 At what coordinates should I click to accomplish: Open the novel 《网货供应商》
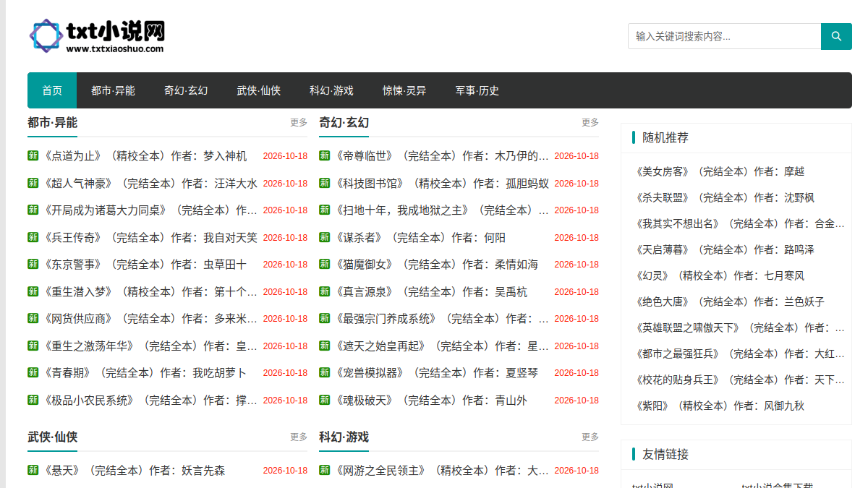click(150, 319)
